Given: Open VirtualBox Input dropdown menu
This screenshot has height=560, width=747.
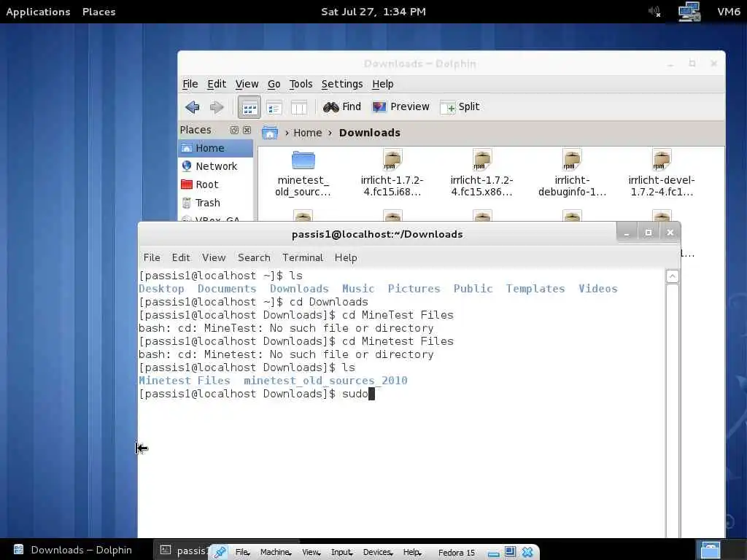Looking at the screenshot, I should coord(341,553).
